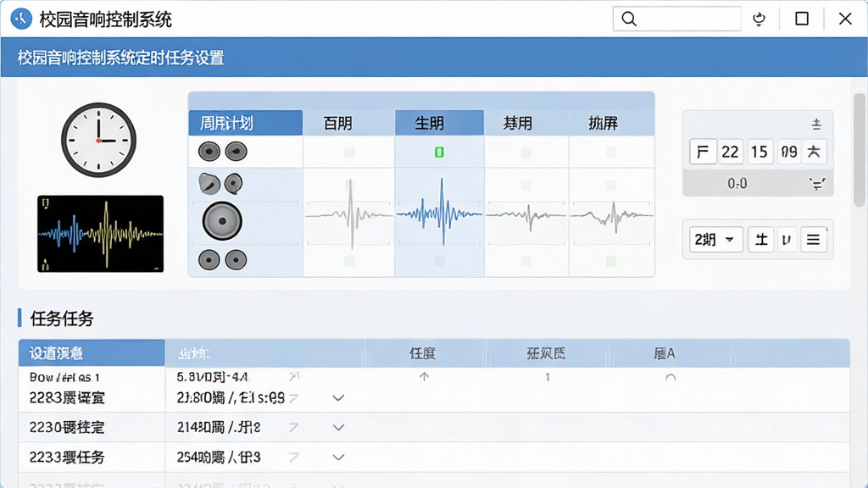This screenshot has width=868, height=488.
Task: Select the tilted left speaker in the second speaker row
Action: pos(209,184)
